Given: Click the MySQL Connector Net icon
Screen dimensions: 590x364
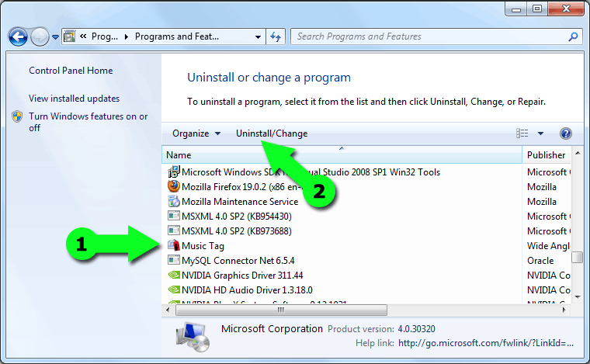Looking at the screenshot, I should click(x=173, y=260).
